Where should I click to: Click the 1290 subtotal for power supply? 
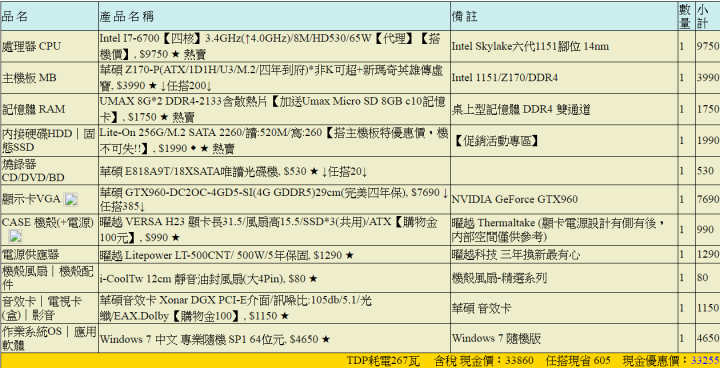tap(708, 255)
